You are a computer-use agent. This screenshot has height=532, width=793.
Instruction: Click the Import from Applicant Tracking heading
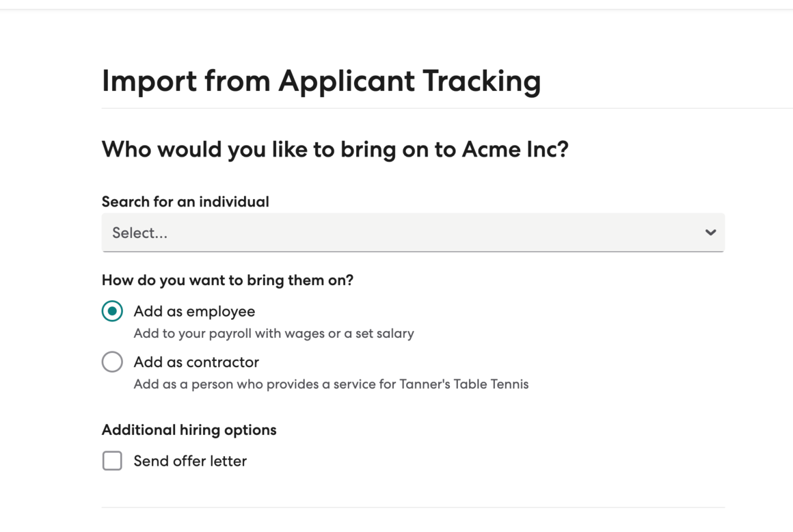tap(321, 81)
